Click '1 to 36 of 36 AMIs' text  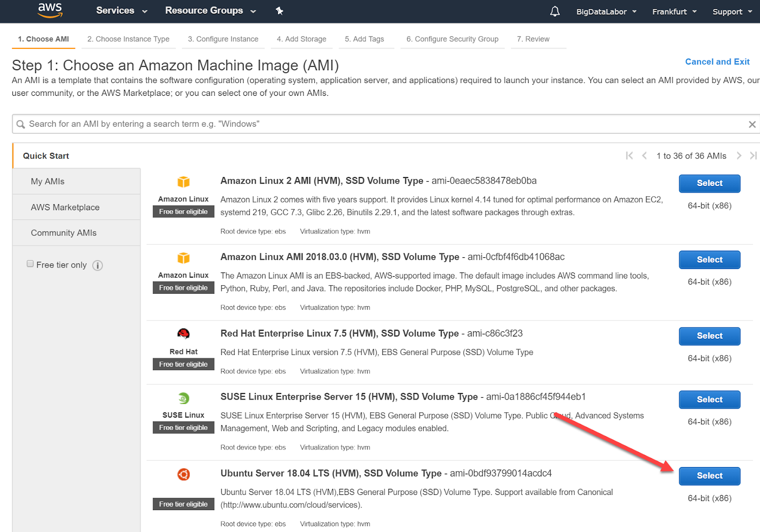[691, 156]
